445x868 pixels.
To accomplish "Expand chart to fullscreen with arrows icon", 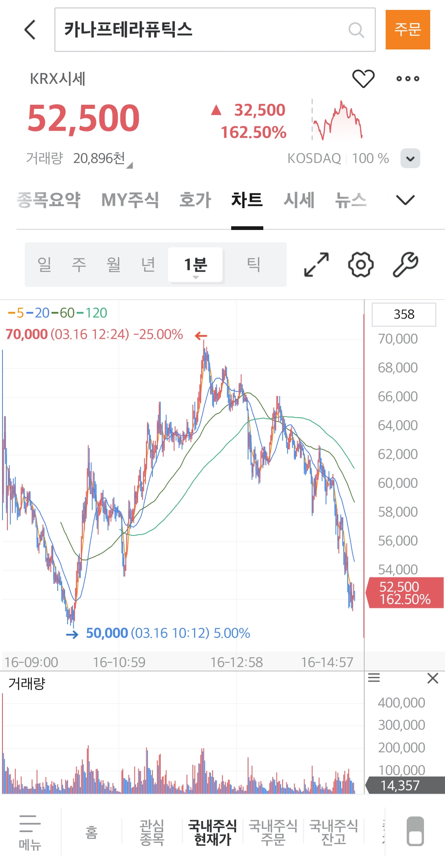I will (316, 265).
